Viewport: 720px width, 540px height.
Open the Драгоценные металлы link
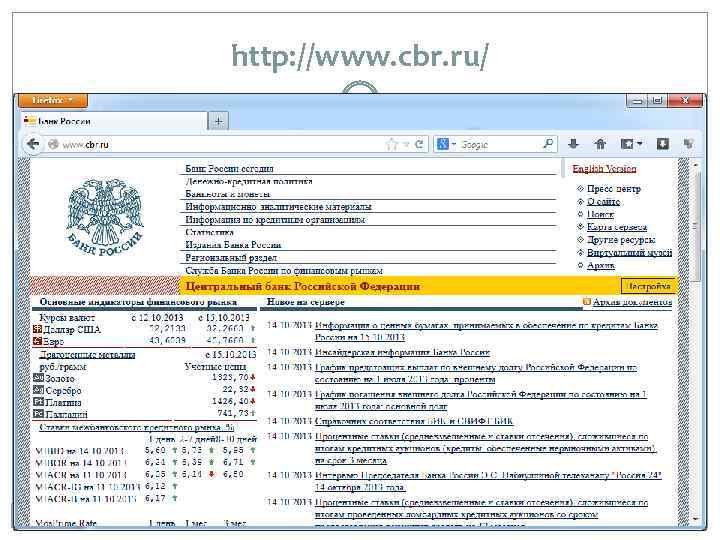point(87,354)
